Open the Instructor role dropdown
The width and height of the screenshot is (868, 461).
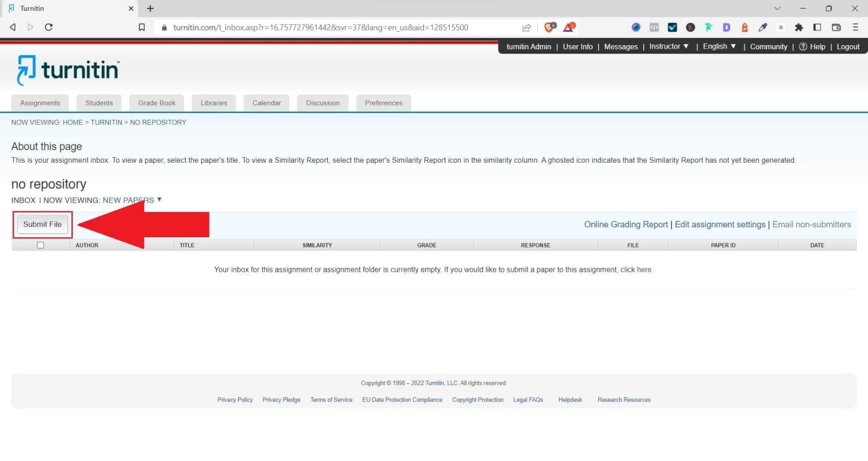669,46
